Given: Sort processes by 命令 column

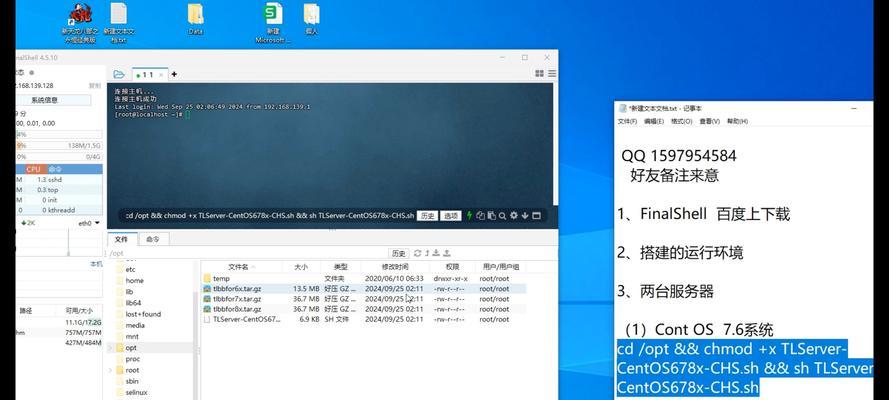Looking at the screenshot, I should pyautogui.click(x=55, y=169).
